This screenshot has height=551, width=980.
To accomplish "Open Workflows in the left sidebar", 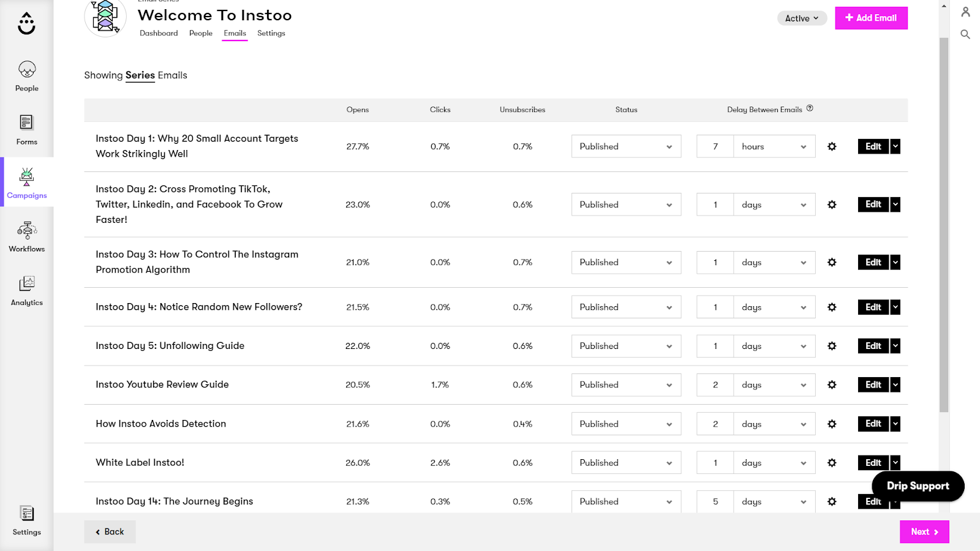I will click(27, 237).
